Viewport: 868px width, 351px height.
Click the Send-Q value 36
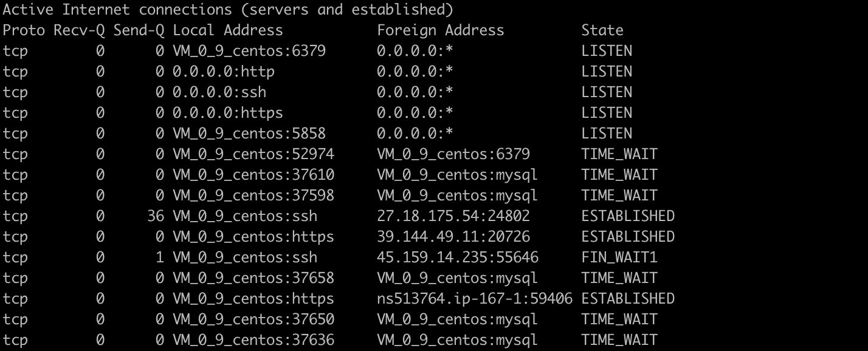pos(156,216)
